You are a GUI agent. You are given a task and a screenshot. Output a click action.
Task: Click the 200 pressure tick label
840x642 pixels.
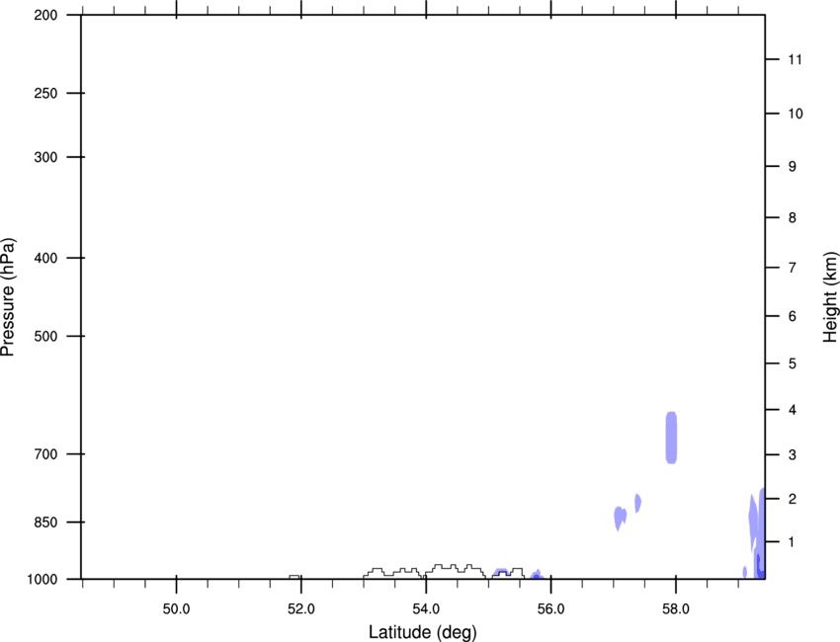point(45,15)
